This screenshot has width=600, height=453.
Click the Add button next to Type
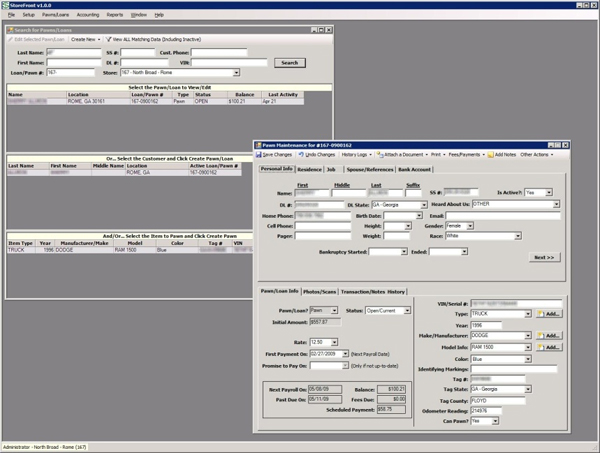click(549, 314)
